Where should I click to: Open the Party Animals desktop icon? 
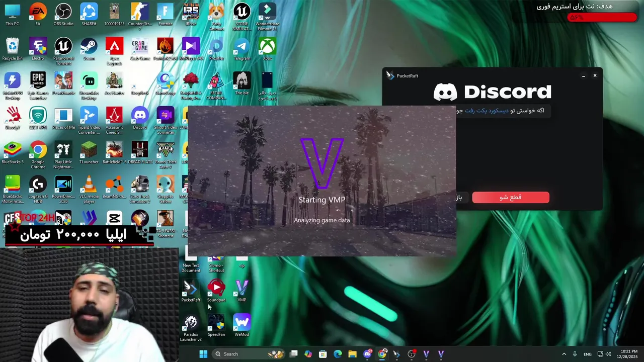tap(216, 17)
